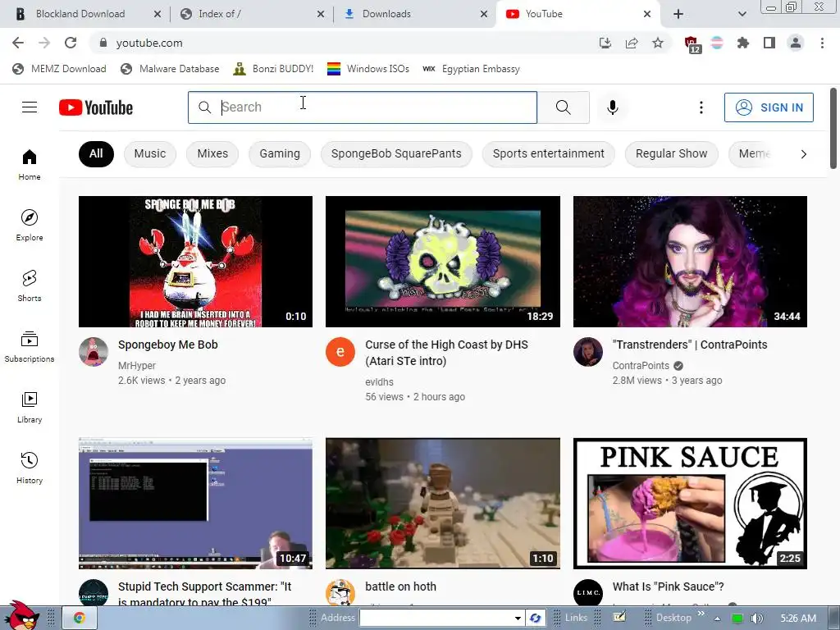Viewport: 840px width, 630px height.
Task: Open the tab search dropdown arrow
Action: 742,14
